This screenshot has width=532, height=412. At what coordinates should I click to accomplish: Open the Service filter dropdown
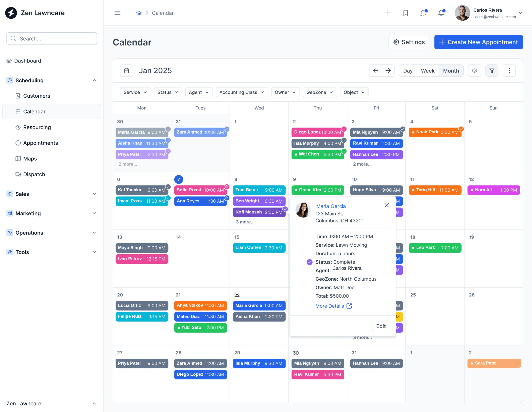(x=135, y=92)
